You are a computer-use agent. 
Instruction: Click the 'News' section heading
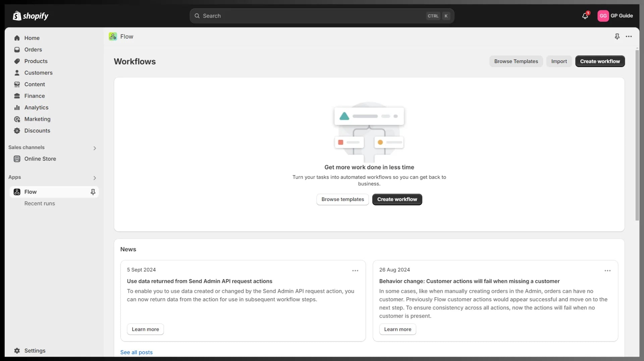128,249
